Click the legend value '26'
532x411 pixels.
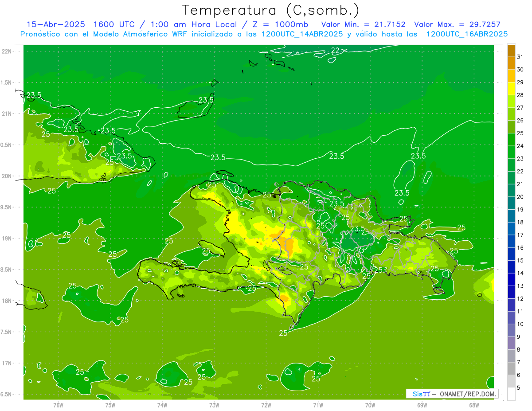pos(520,121)
